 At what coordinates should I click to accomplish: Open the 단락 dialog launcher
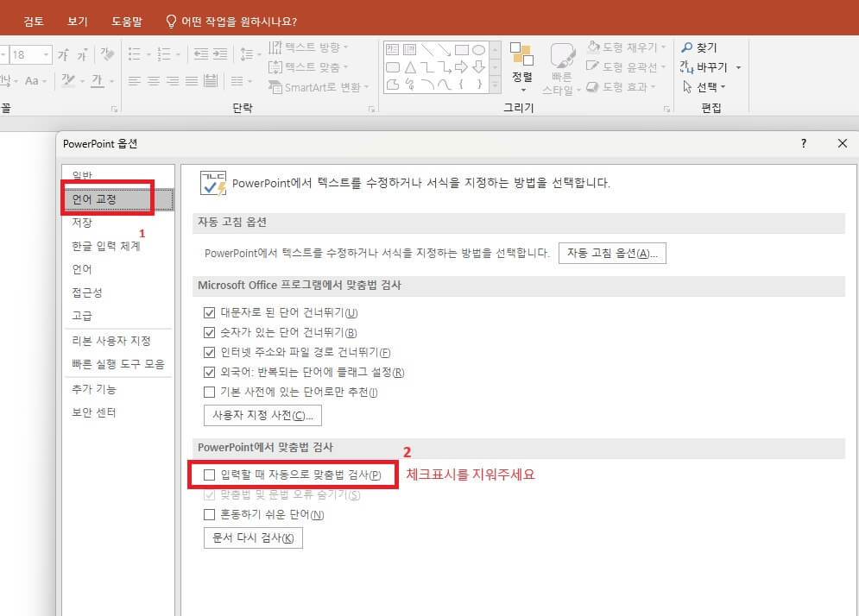coord(371,109)
